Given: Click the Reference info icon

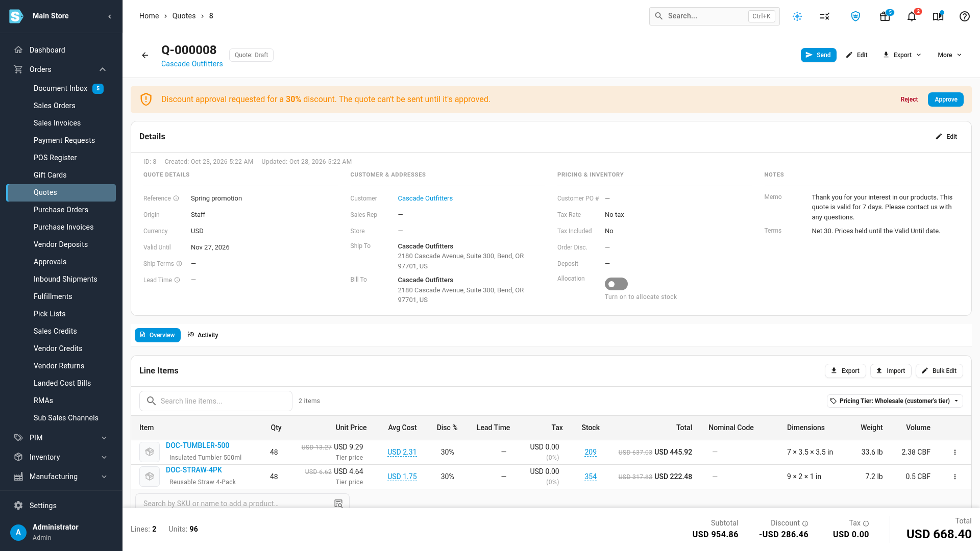Looking at the screenshot, I should 176,198.
